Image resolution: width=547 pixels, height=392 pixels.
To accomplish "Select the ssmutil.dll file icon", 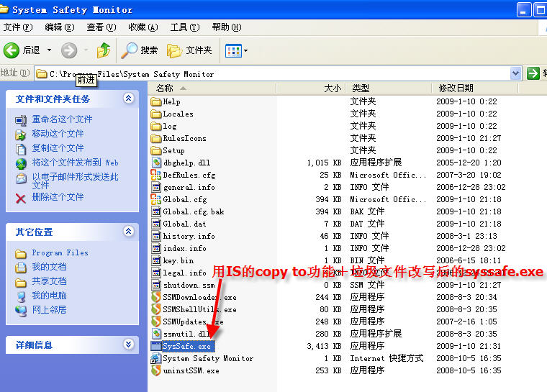I will 156,334.
